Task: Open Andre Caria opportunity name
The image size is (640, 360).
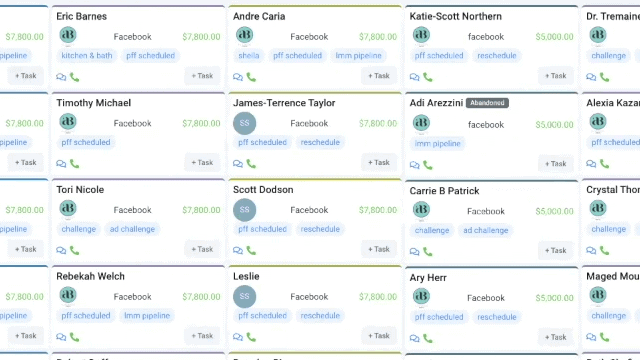Action: click(x=259, y=16)
